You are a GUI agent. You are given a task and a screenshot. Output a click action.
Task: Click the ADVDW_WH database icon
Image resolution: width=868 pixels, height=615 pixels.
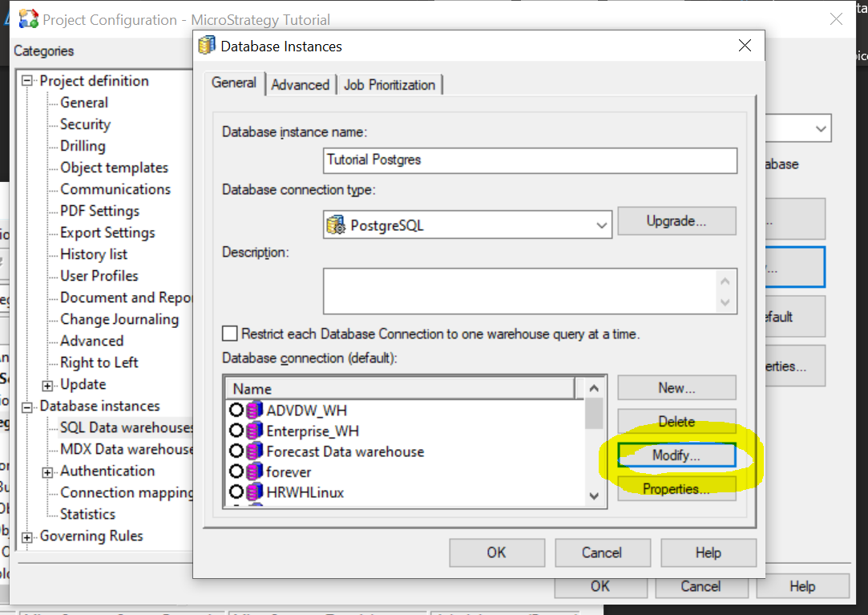pos(254,410)
